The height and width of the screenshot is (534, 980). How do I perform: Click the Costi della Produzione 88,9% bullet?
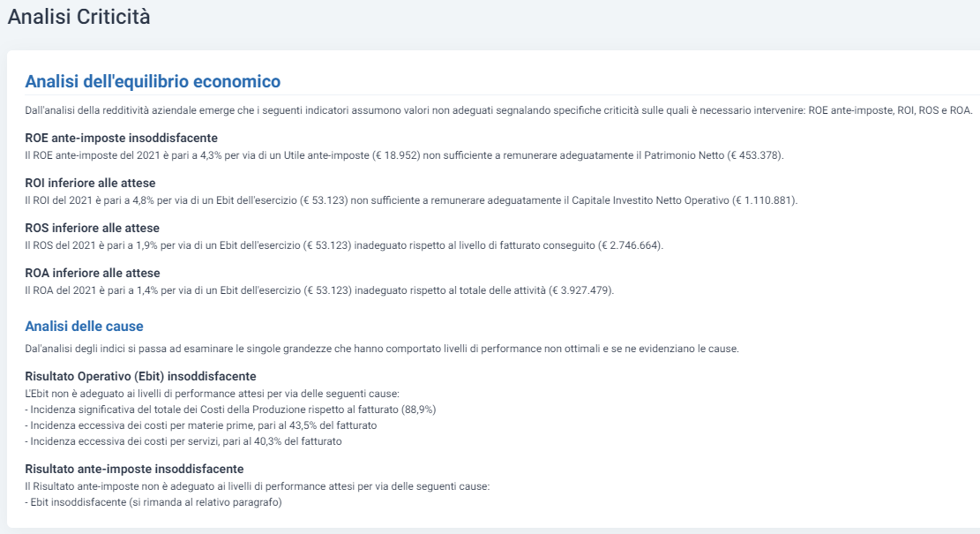click(230, 410)
